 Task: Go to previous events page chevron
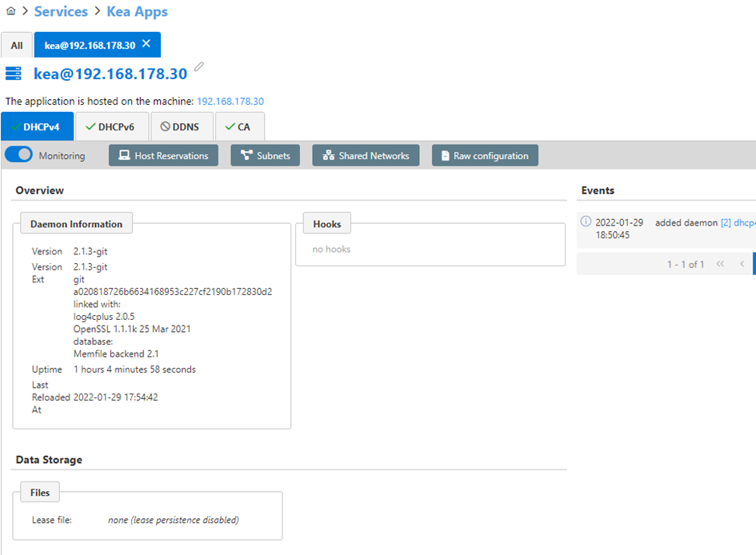(x=742, y=264)
